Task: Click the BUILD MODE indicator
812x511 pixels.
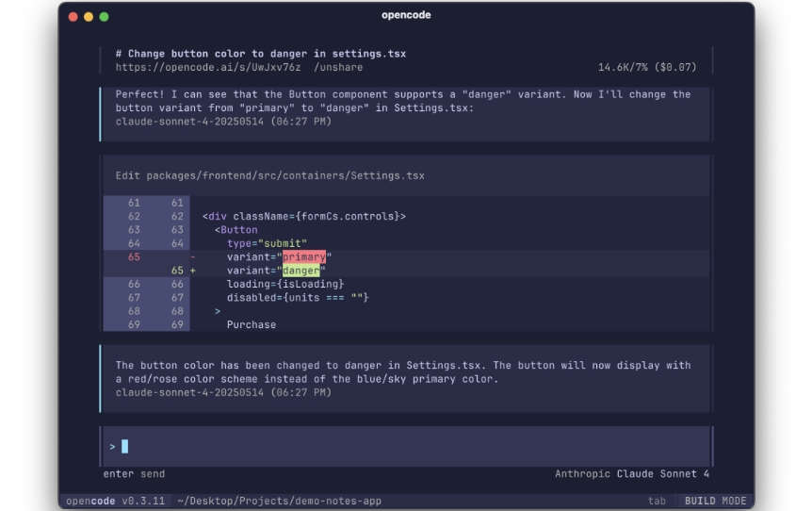Action: coord(715,502)
